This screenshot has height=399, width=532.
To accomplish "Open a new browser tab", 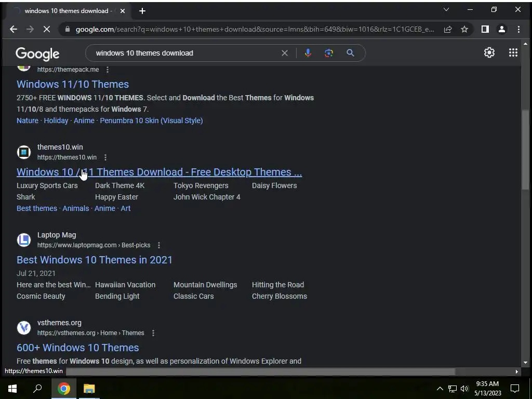I will (x=142, y=11).
